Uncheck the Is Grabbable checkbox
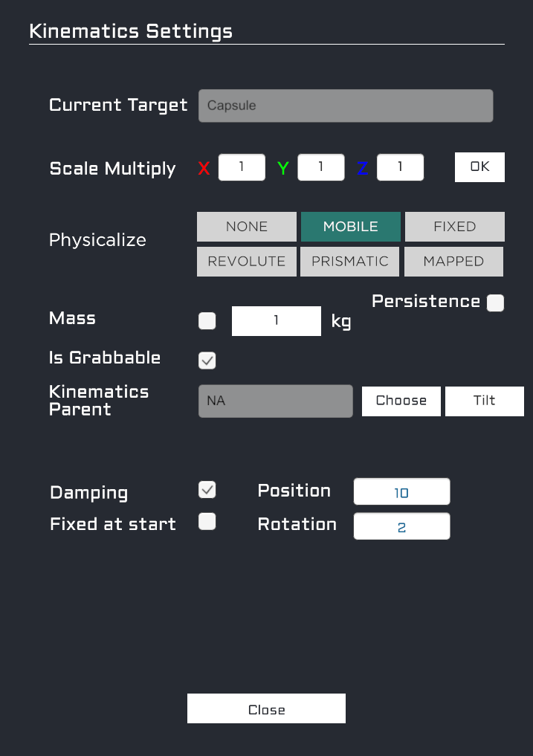 tap(207, 361)
